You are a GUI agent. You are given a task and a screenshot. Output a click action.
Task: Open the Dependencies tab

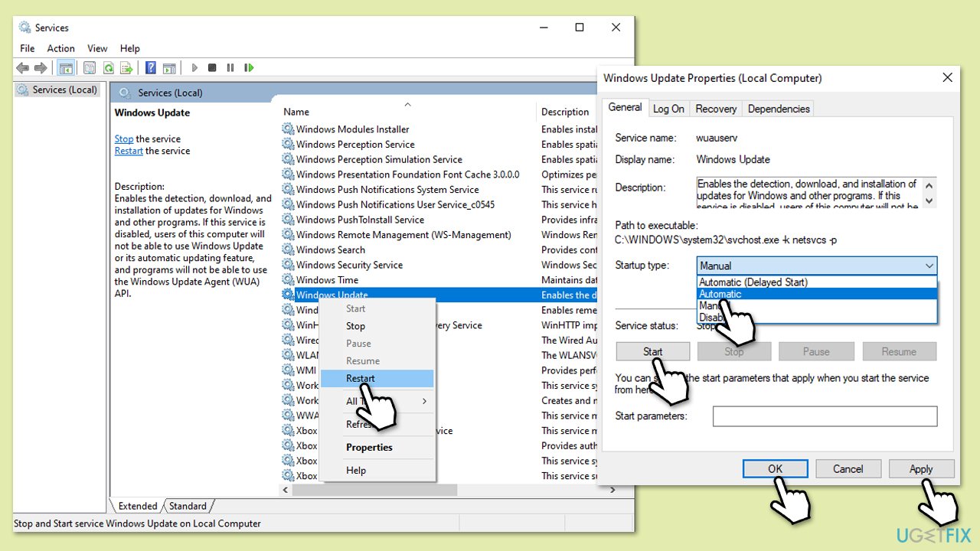pyautogui.click(x=778, y=109)
